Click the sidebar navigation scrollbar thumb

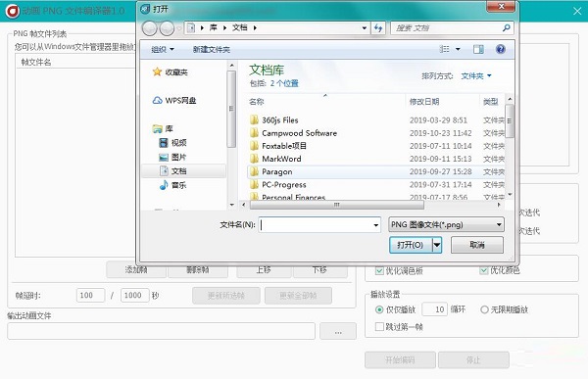pyautogui.click(x=231, y=109)
